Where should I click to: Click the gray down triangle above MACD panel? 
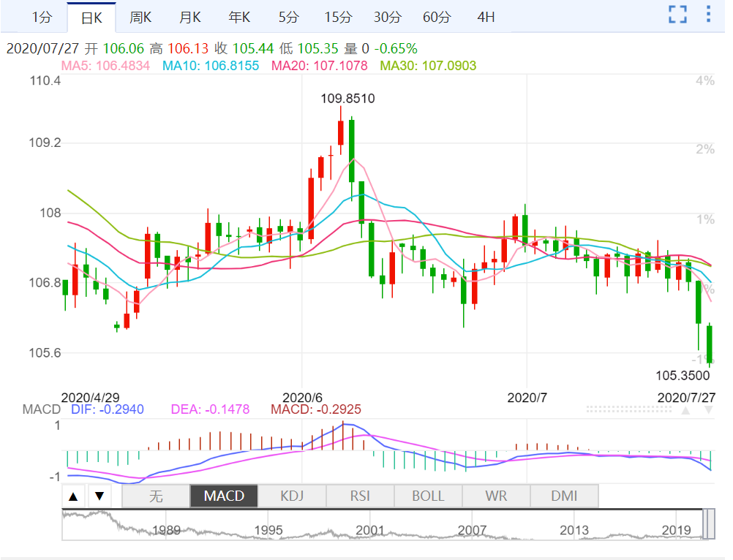click(708, 410)
